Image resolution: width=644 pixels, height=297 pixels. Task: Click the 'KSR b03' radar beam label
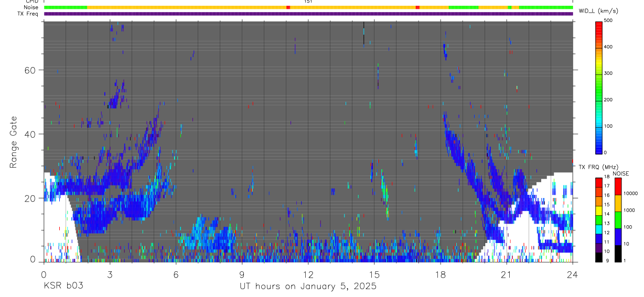[x=63, y=287]
